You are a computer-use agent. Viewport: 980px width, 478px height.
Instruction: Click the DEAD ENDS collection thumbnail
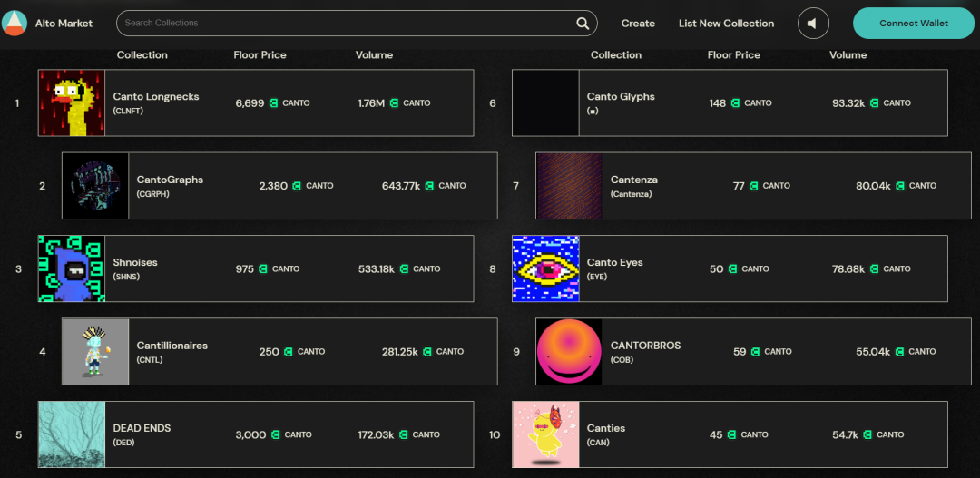[72, 434]
